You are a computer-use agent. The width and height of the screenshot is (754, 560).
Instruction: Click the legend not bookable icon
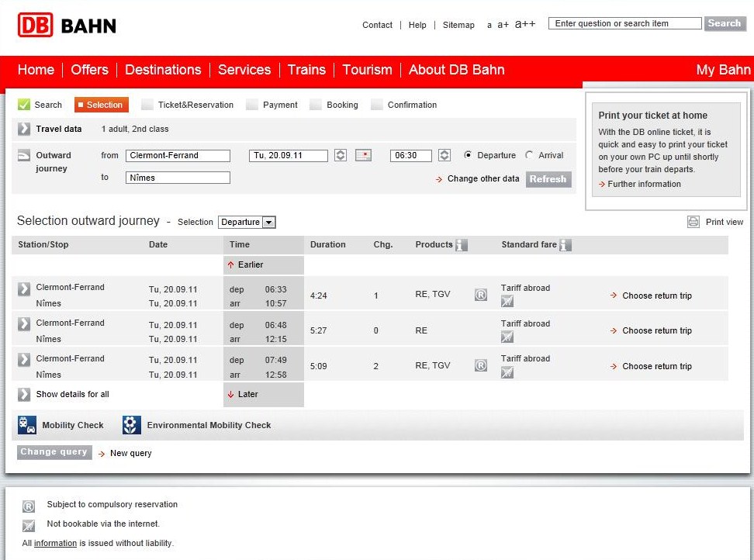click(x=29, y=525)
